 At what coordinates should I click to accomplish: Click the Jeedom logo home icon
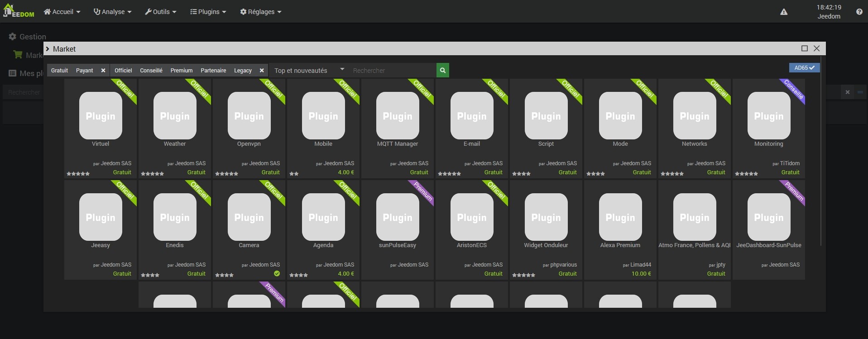pyautogui.click(x=19, y=11)
